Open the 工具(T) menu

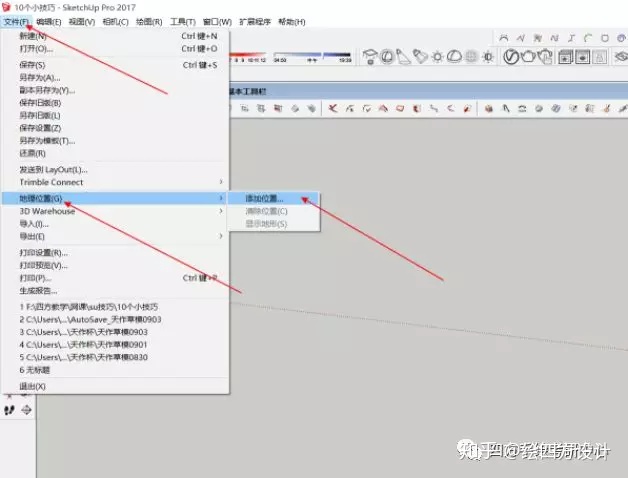[183, 22]
